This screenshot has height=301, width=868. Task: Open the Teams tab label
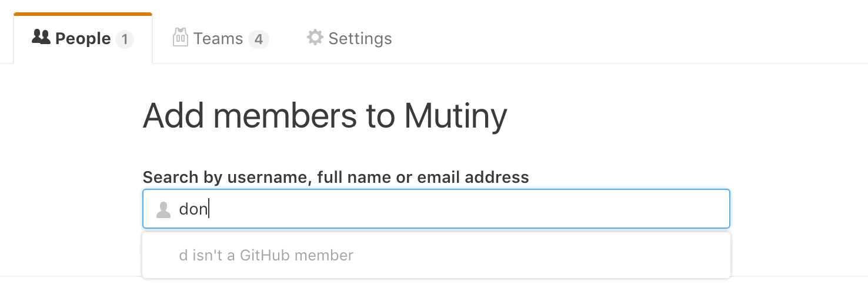218,39
